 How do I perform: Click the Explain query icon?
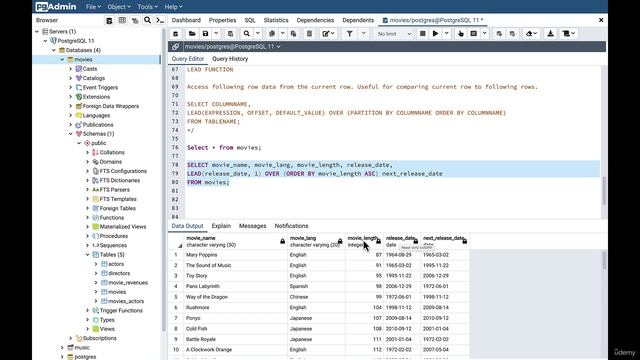click(461, 34)
